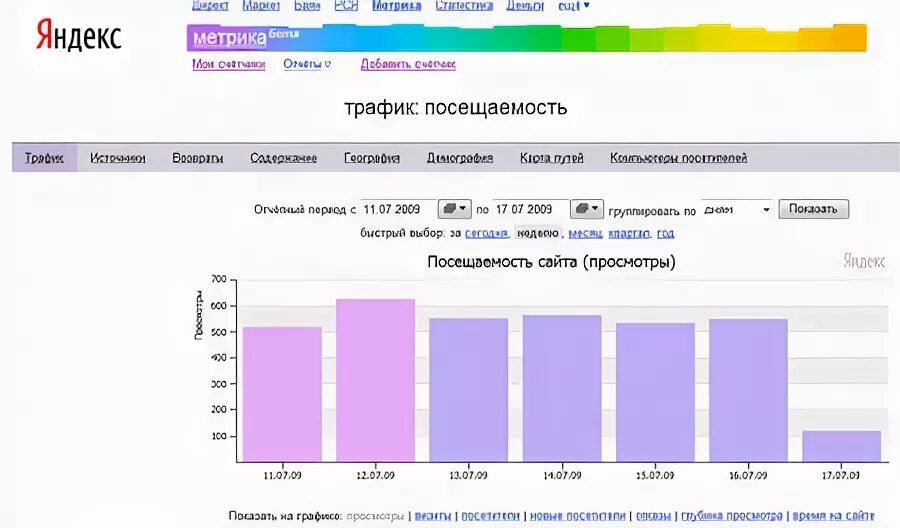Click the Яндекс logo
The height and width of the screenshot is (528, 900).
pyautogui.click(x=79, y=36)
